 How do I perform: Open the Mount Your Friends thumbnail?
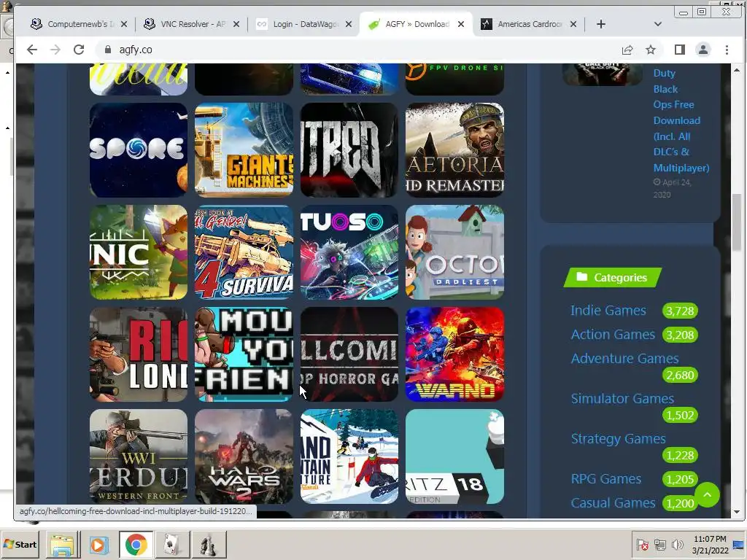click(244, 354)
